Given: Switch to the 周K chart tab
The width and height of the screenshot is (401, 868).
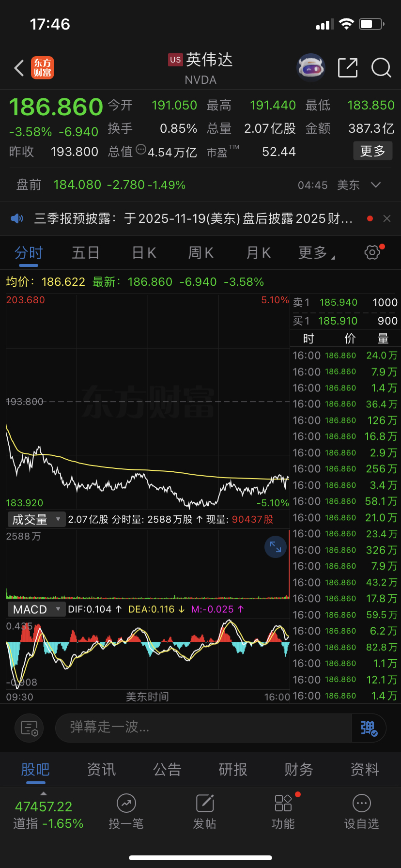Looking at the screenshot, I should coord(201,252).
